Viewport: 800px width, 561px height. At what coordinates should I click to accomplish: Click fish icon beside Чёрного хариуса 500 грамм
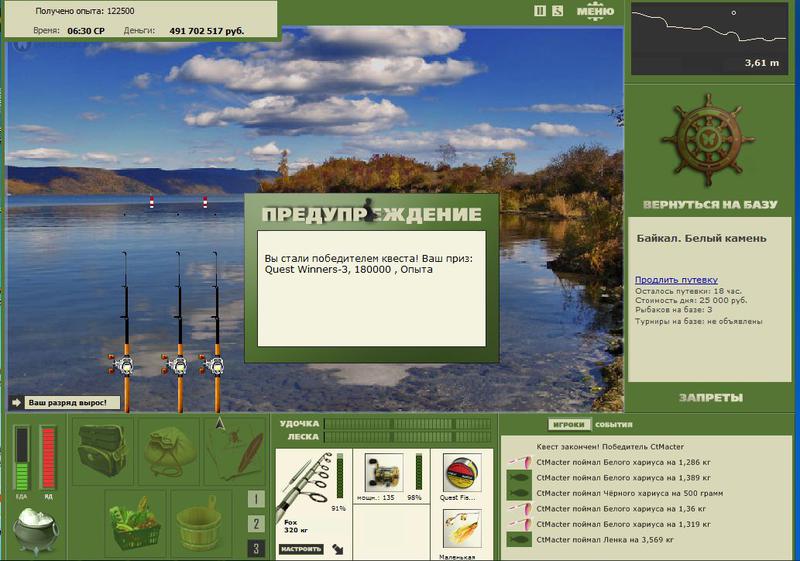point(519,493)
